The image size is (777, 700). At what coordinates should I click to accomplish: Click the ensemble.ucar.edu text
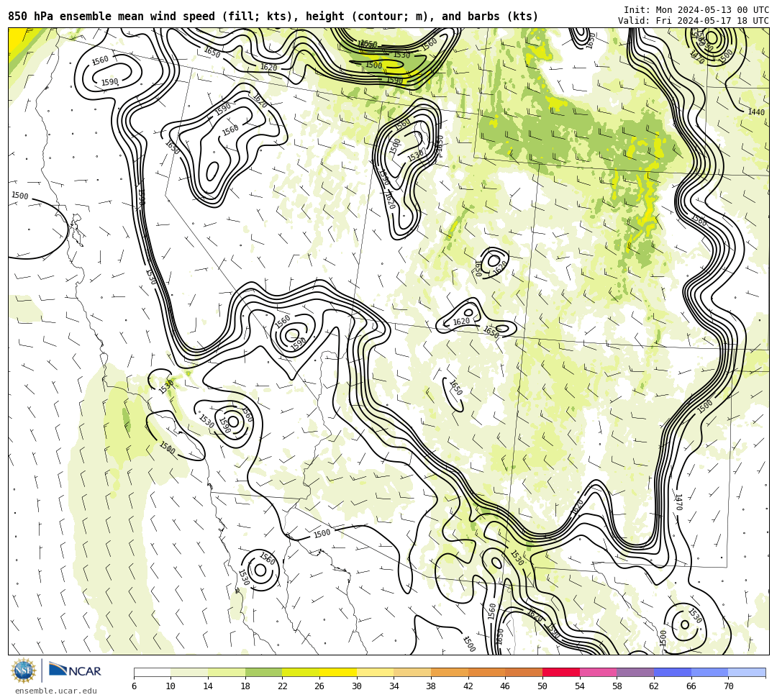pos(56,691)
